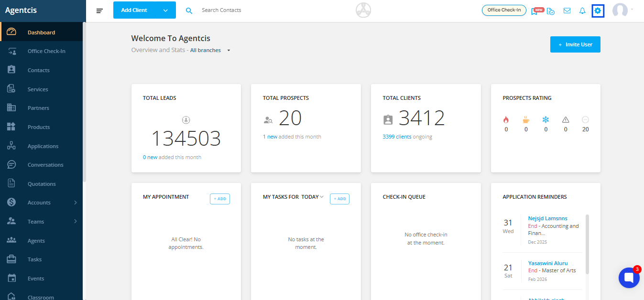Open the Add Client dropdown arrow
The image size is (644, 300).
(165, 10)
